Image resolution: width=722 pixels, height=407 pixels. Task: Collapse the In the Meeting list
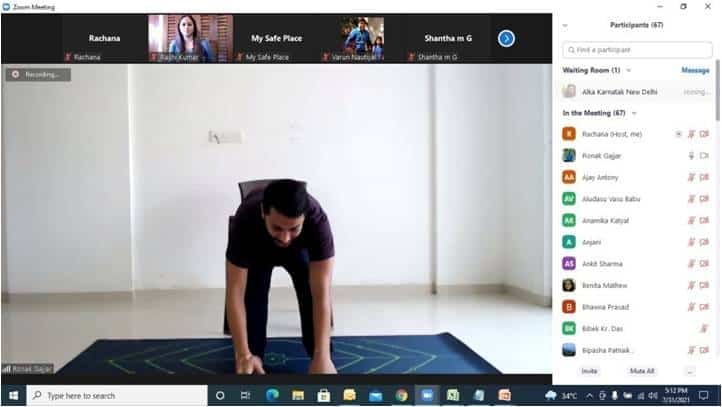634,113
